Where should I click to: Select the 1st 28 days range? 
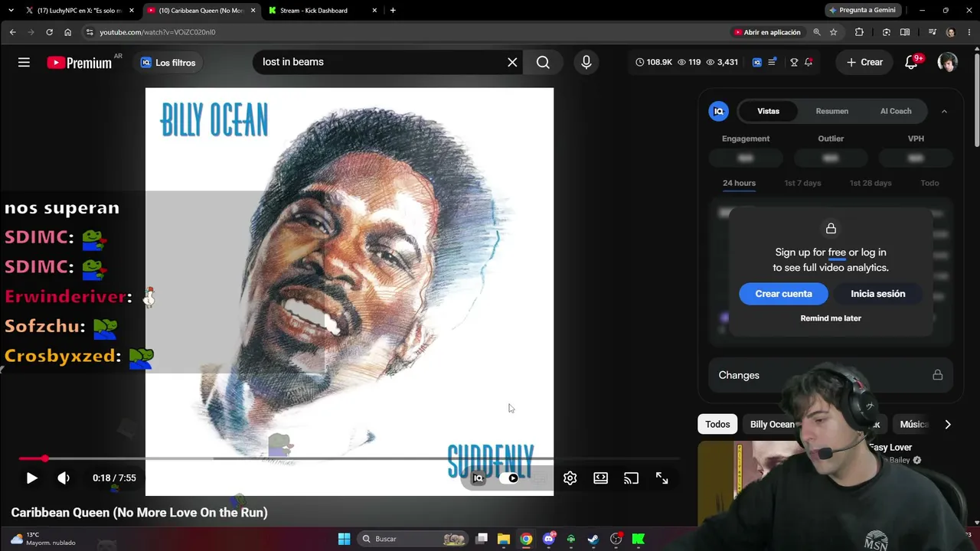click(870, 183)
